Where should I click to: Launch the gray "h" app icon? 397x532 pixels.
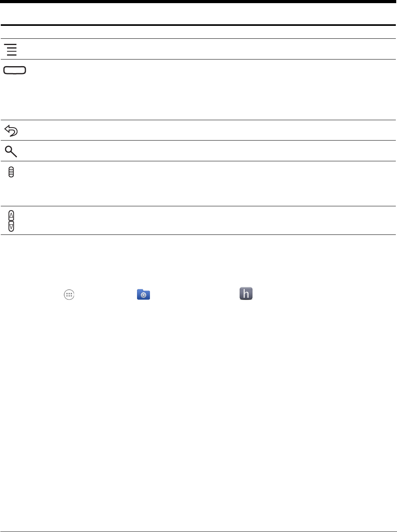point(246,294)
